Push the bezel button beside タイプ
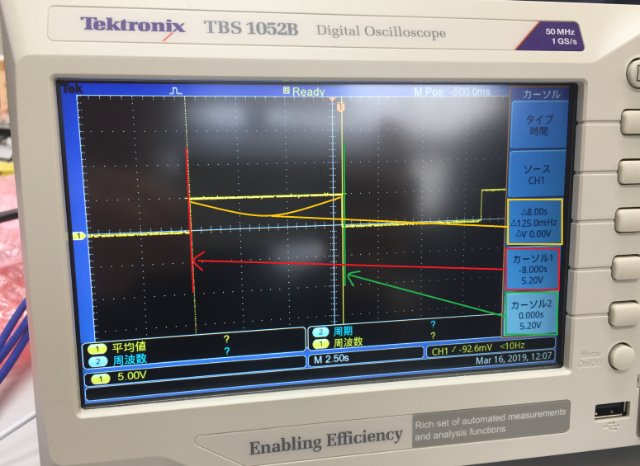The image size is (640, 466). [x=630, y=122]
